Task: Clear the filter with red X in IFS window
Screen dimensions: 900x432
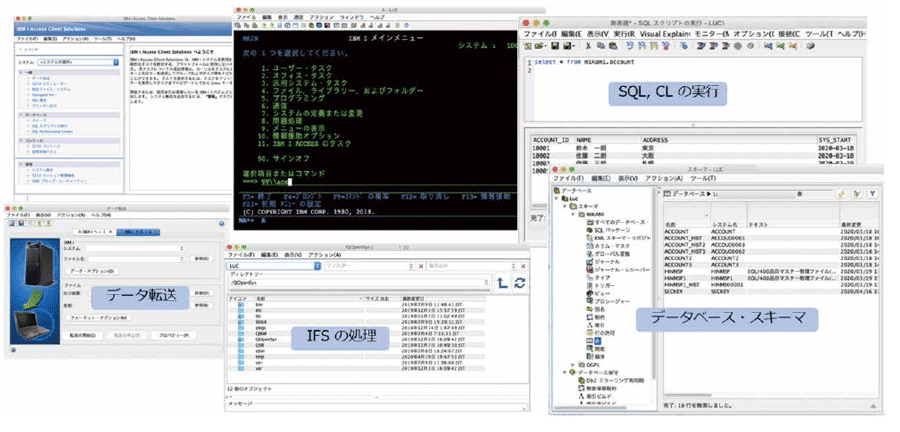Action: tap(421, 266)
